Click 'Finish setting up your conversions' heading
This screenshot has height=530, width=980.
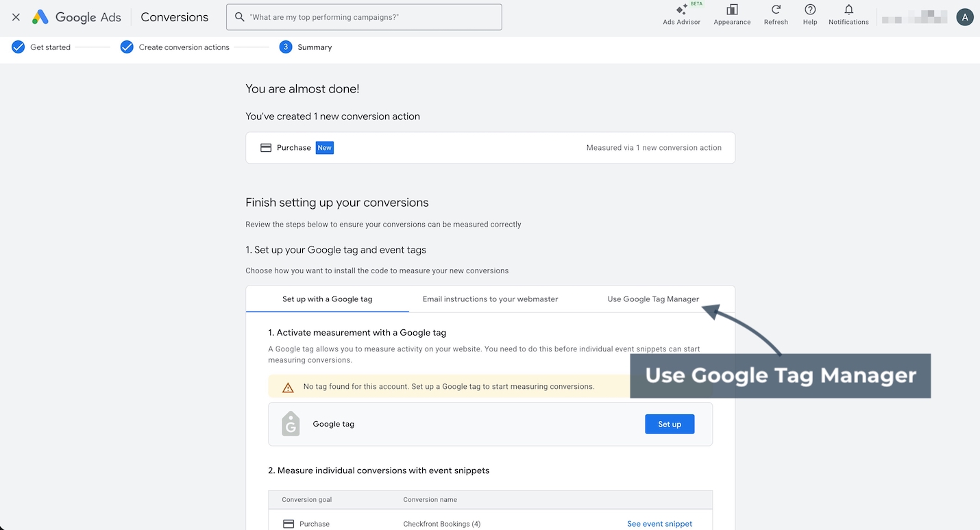point(337,203)
